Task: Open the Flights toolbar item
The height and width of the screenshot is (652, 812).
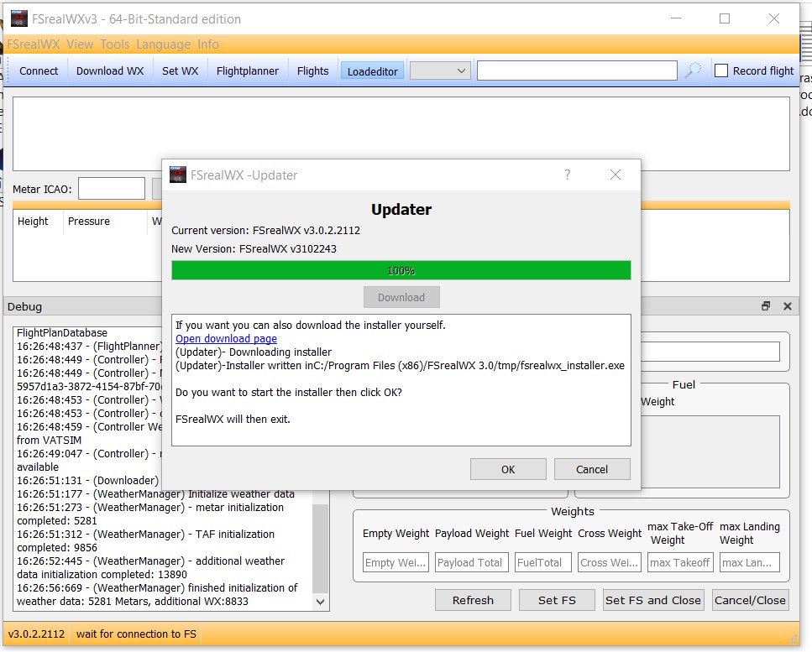Action: point(312,70)
